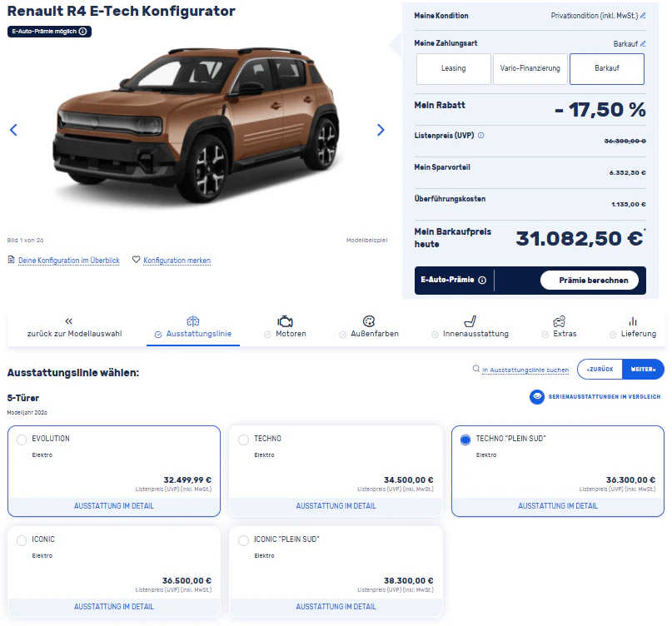This screenshot has height=626, width=672.
Task: Click Privatkondition (inkl. MwSt.) text
Action: click(595, 16)
